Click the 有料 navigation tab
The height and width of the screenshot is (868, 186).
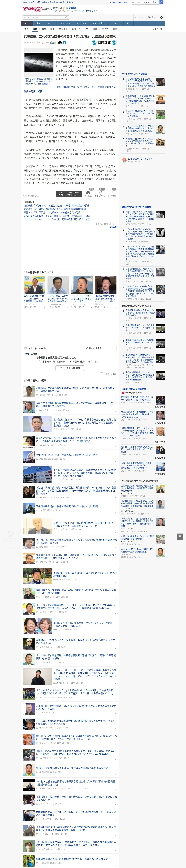[128, 24]
